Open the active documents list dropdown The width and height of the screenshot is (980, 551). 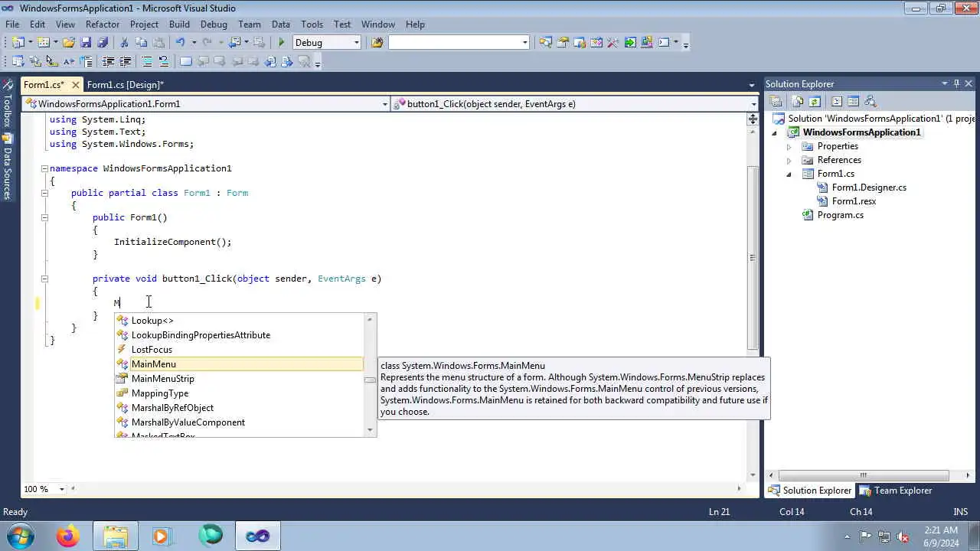click(x=752, y=85)
